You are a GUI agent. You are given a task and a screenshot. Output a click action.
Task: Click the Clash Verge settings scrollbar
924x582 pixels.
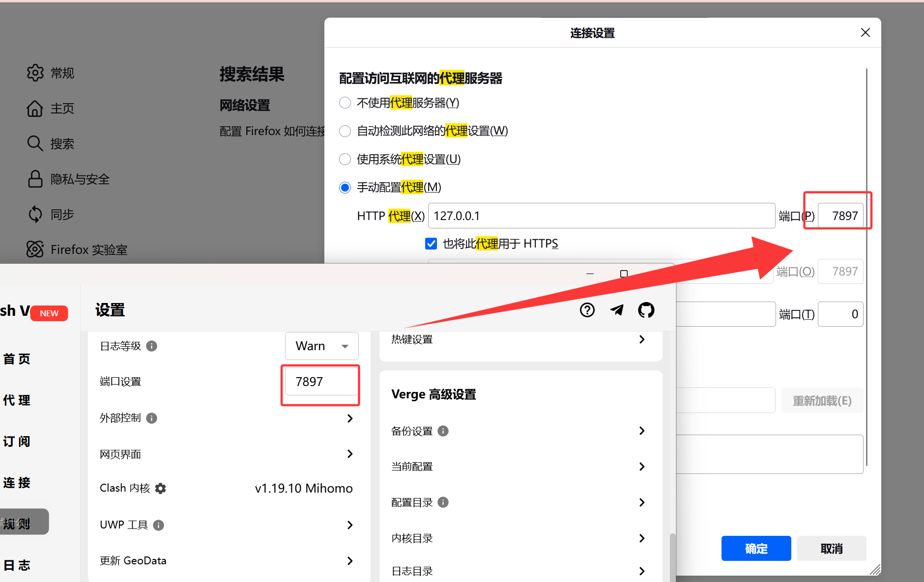pos(672,557)
